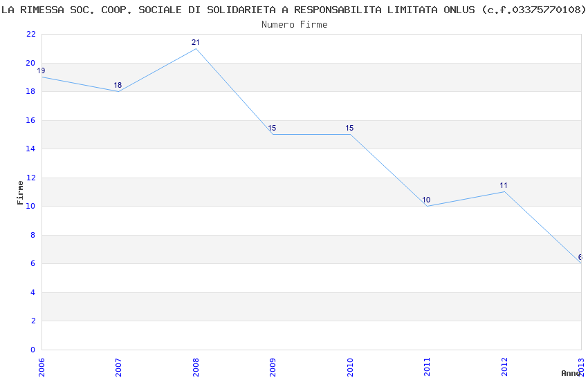The image size is (588, 380).
Task: Click the x-axis year 2010
Action: pyautogui.click(x=350, y=367)
